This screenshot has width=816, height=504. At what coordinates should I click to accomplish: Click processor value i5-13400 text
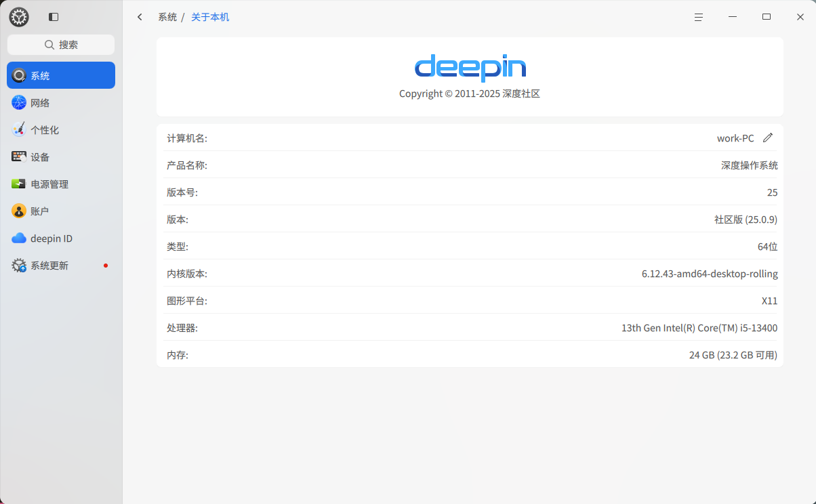pyautogui.click(x=699, y=328)
